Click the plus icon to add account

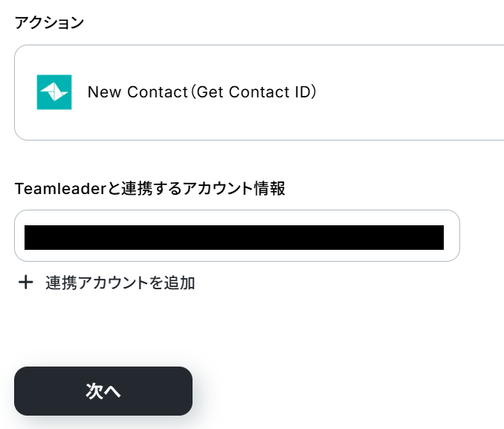coord(26,283)
